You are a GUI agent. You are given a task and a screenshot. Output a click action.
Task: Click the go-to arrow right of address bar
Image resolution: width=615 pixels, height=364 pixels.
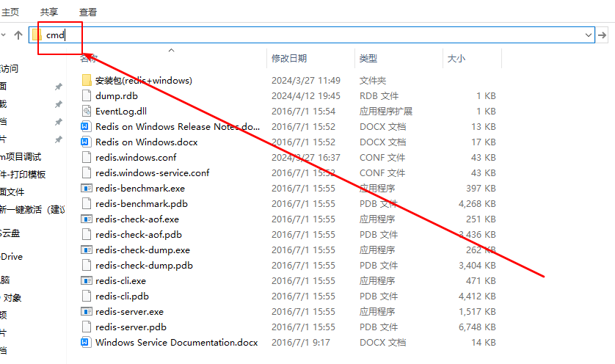(603, 34)
